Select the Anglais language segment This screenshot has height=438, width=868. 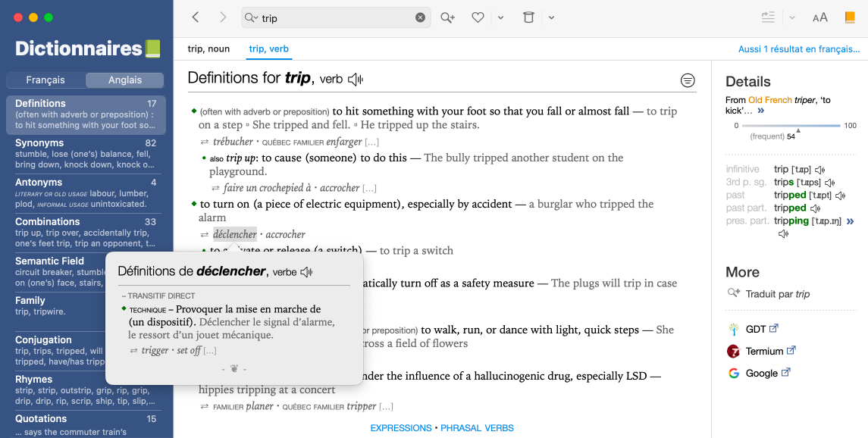(125, 80)
